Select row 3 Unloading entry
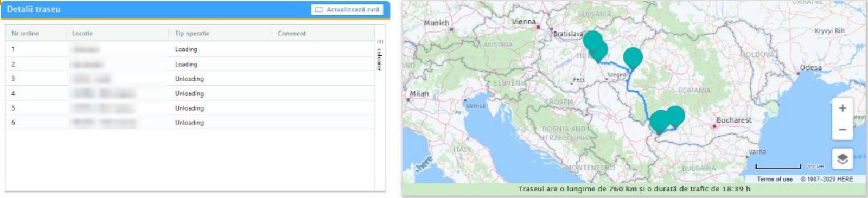Image resolution: width=868 pixels, height=198 pixels. (x=190, y=79)
